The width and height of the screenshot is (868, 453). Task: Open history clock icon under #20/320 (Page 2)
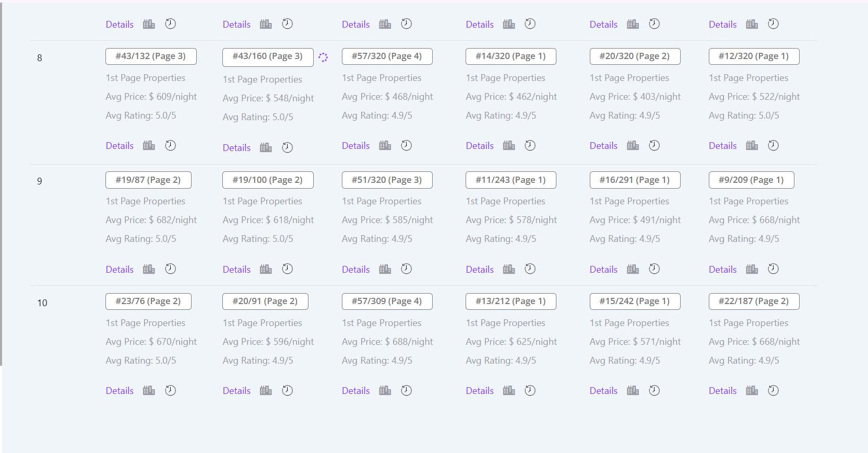(654, 145)
